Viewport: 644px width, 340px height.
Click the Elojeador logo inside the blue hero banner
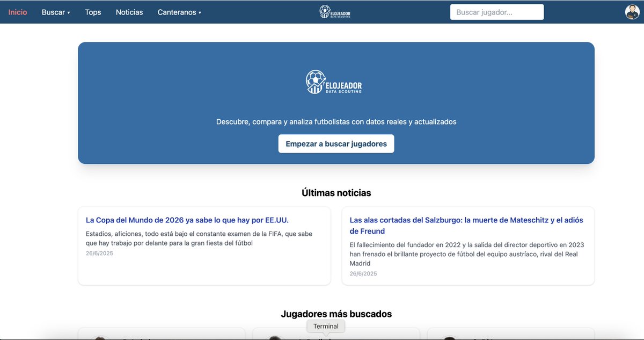point(334,82)
